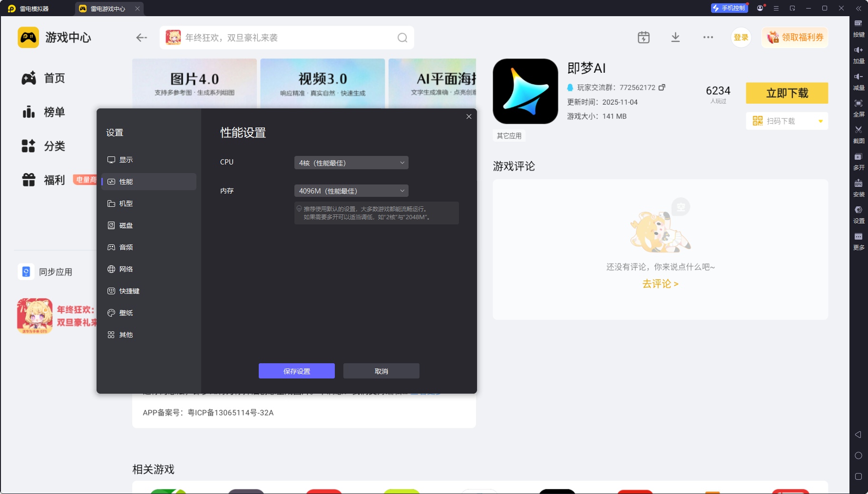Go back using the game center arrow
868x494 pixels.
coord(141,38)
